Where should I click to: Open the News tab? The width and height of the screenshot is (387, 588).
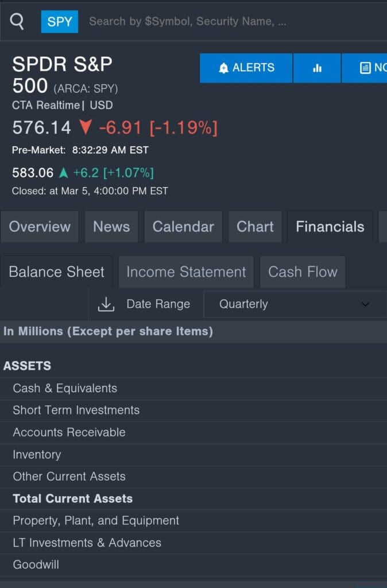click(111, 226)
